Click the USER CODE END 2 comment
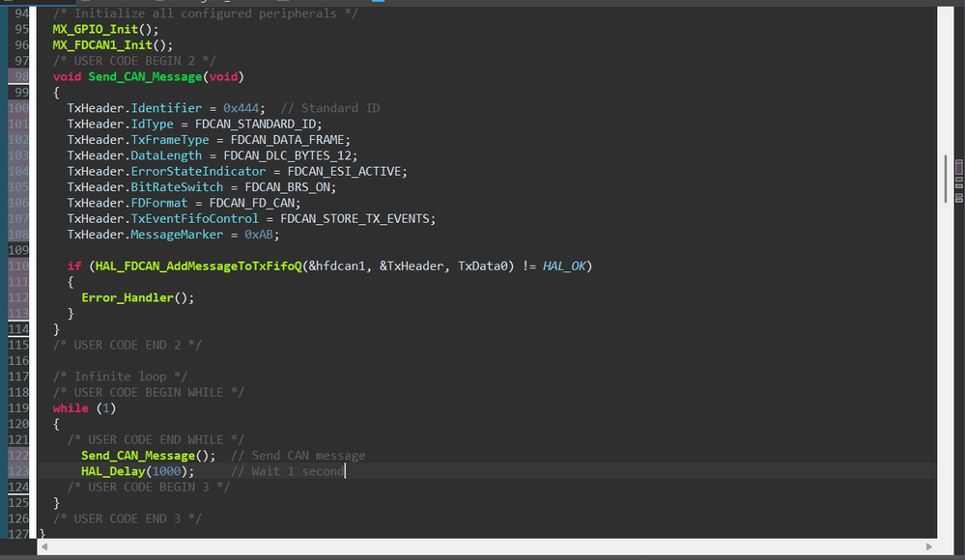This screenshot has width=965, height=560. click(127, 346)
